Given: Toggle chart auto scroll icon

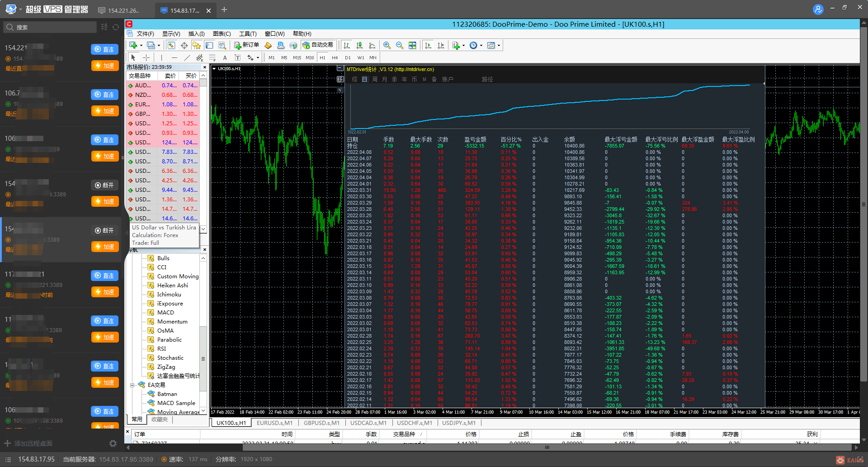Looking at the screenshot, I should click(428, 45).
